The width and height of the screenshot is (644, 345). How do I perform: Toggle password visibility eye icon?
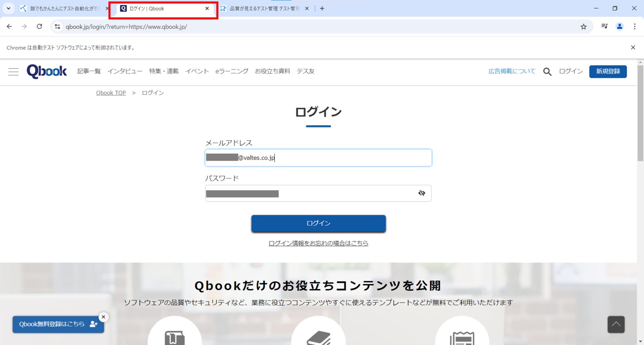(x=422, y=193)
